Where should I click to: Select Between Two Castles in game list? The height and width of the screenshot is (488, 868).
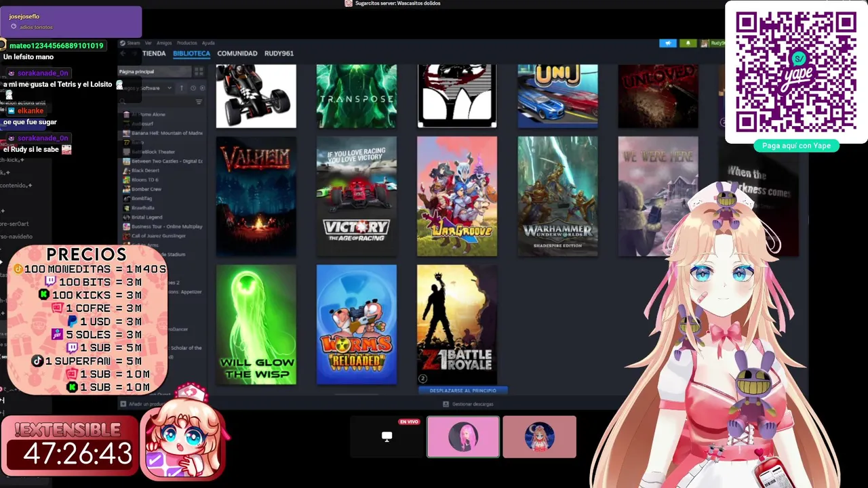[x=163, y=161]
